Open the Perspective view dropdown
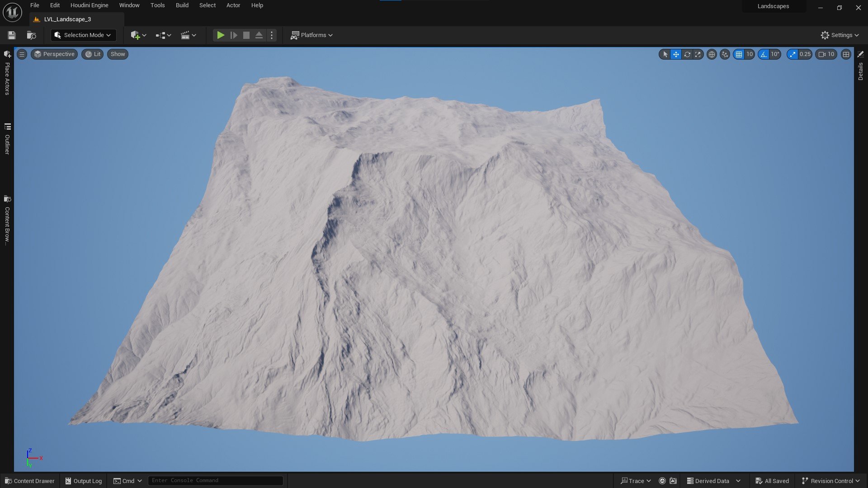868x488 pixels. click(54, 54)
